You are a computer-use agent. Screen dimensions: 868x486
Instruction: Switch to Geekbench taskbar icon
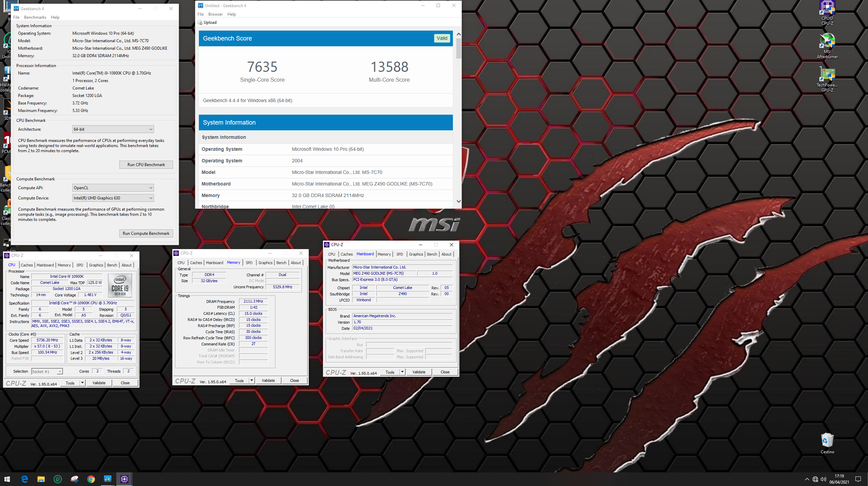click(x=107, y=479)
